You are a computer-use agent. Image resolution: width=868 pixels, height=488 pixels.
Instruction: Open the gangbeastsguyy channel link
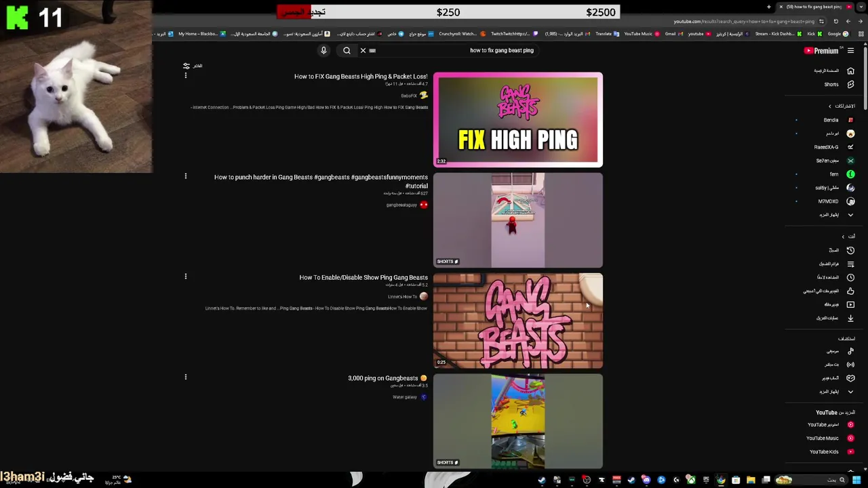[x=401, y=205]
